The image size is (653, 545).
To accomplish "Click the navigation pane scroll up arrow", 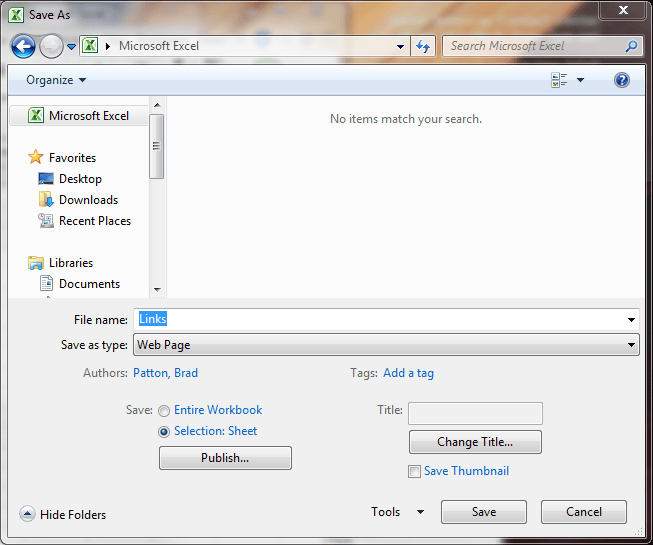I will (x=157, y=105).
